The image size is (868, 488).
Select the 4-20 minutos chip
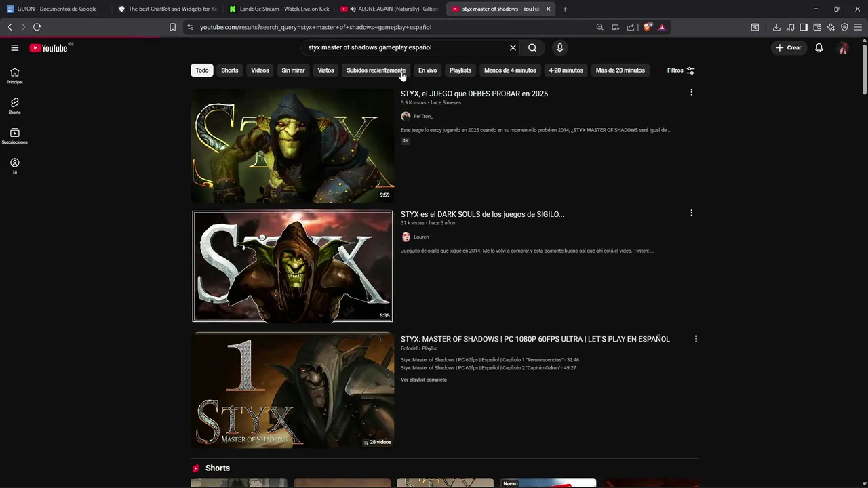click(x=566, y=70)
